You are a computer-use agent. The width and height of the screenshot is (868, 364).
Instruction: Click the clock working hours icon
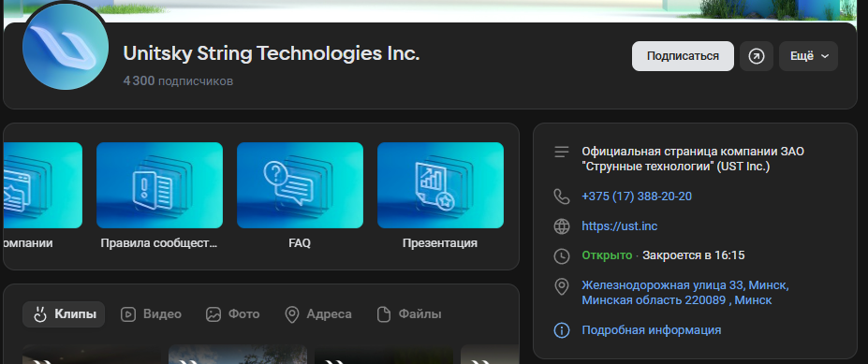pyautogui.click(x=561, y=256)
